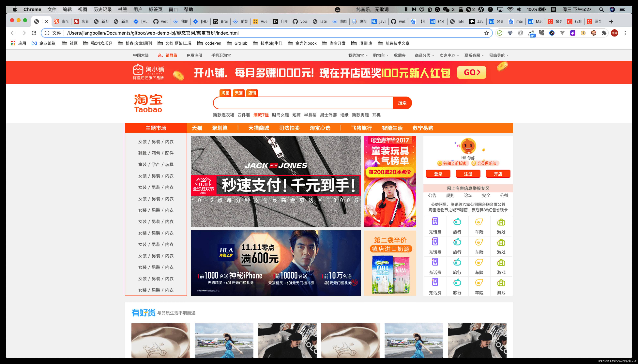Click the Apple menu icon
Screen dimensions: 638x364
[x=15, y=9]
